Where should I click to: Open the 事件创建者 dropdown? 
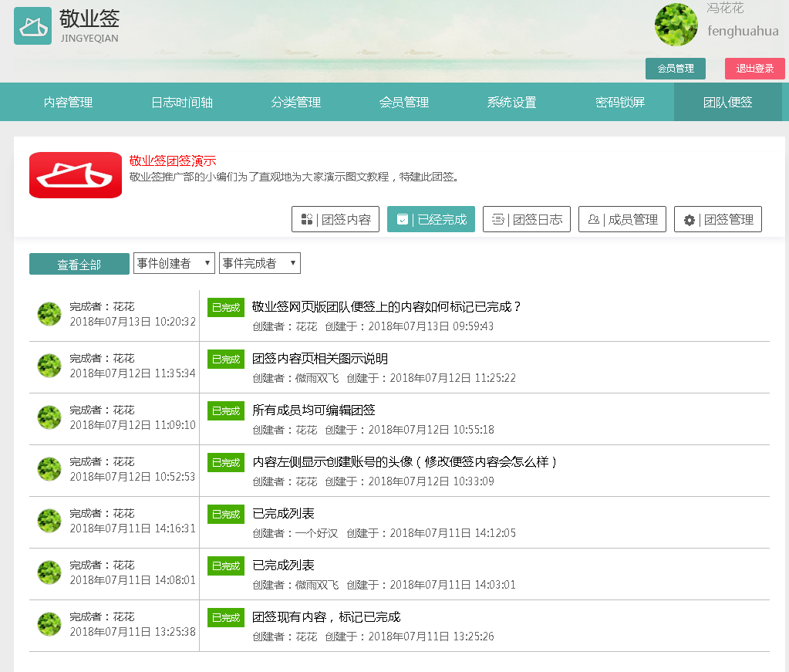[174, 263]
